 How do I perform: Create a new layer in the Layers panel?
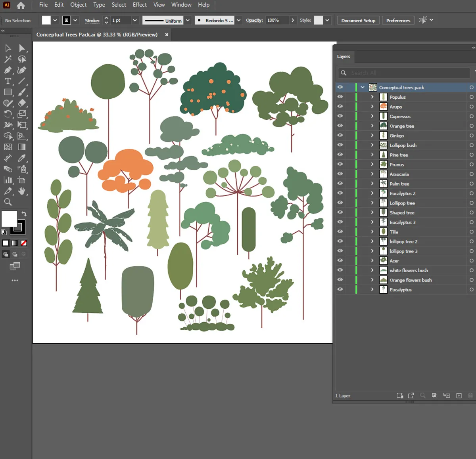459,396
